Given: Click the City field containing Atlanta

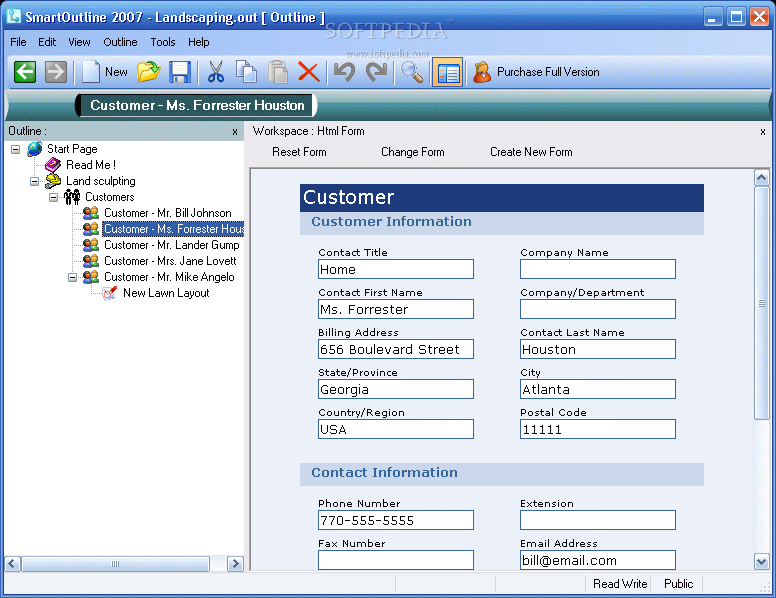Looking at the screenshot, I should tap(598, 390).
